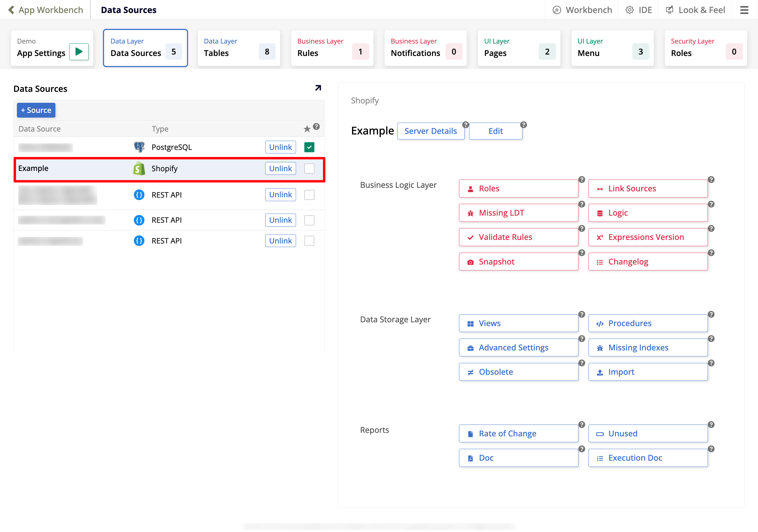Run the app via the green play icon
Image resolution: width=758 pixels, height=532 pixels.
[79, 52]
